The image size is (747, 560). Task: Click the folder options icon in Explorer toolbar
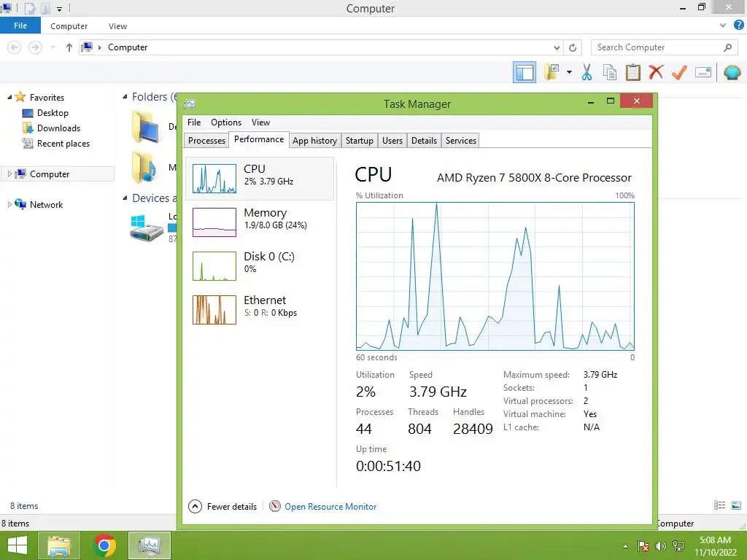[x=551, y=72]
